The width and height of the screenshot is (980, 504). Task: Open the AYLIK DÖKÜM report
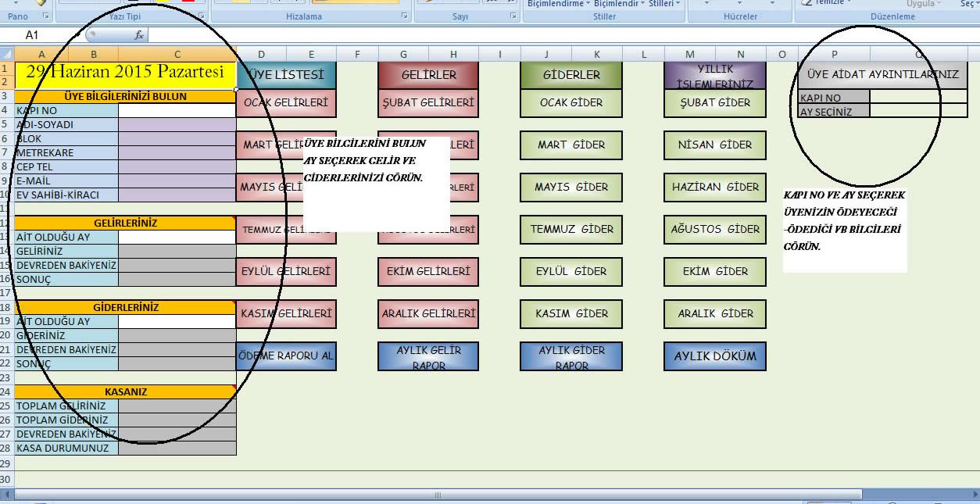coord(714,356)
